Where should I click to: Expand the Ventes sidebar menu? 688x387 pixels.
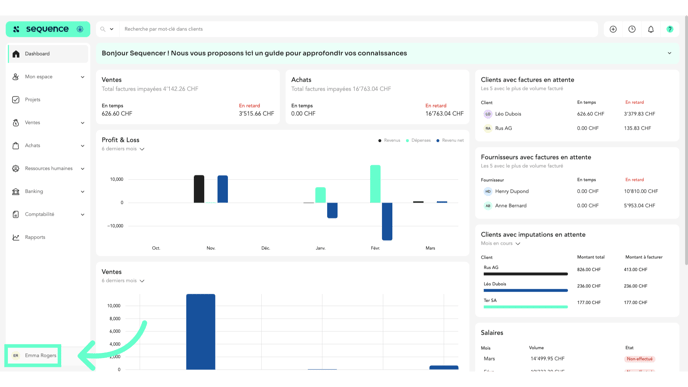click(47, 123)
